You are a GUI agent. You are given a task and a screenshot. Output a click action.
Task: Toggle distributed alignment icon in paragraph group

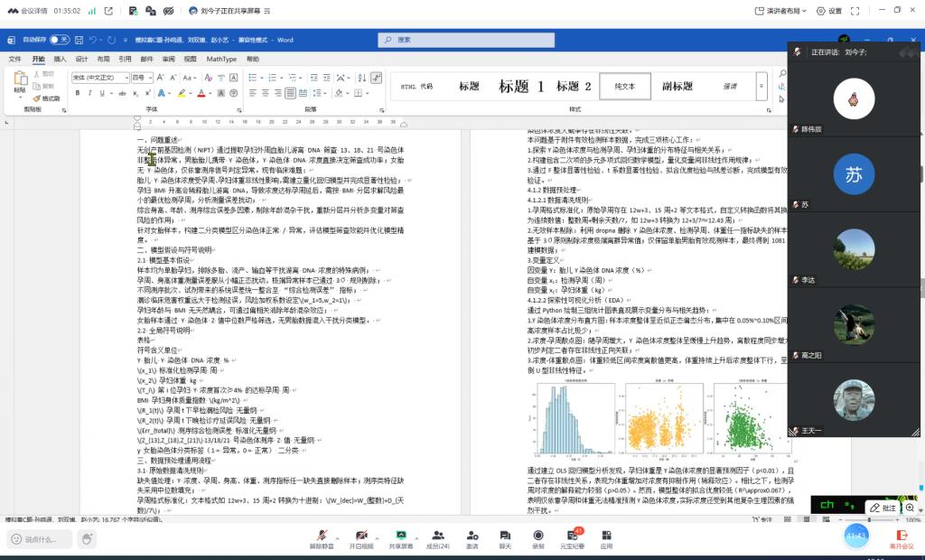tap(303, 93)
